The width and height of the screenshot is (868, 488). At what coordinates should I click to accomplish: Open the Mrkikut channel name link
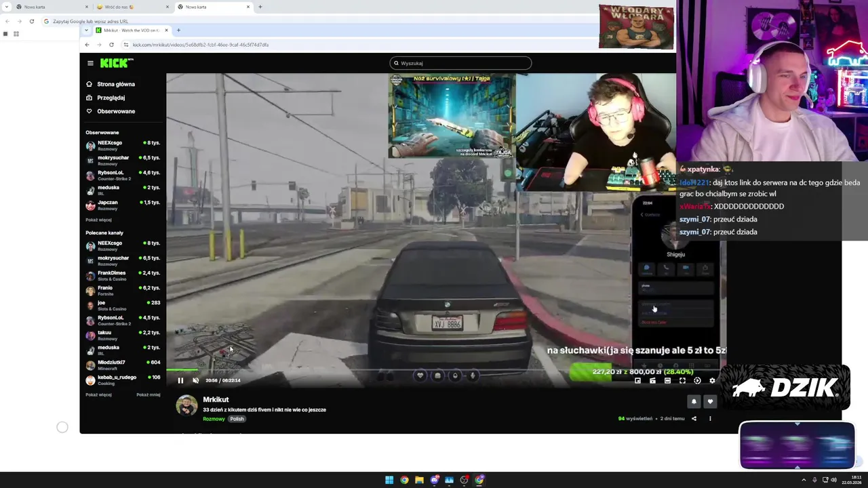[216, 400]
